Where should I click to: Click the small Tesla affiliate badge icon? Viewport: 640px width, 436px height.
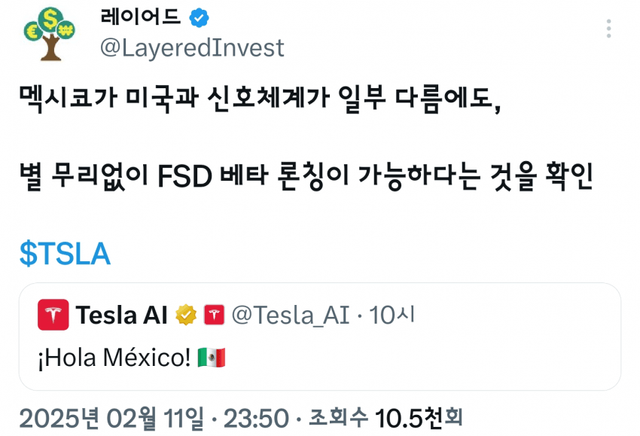[x=213, y=315]
